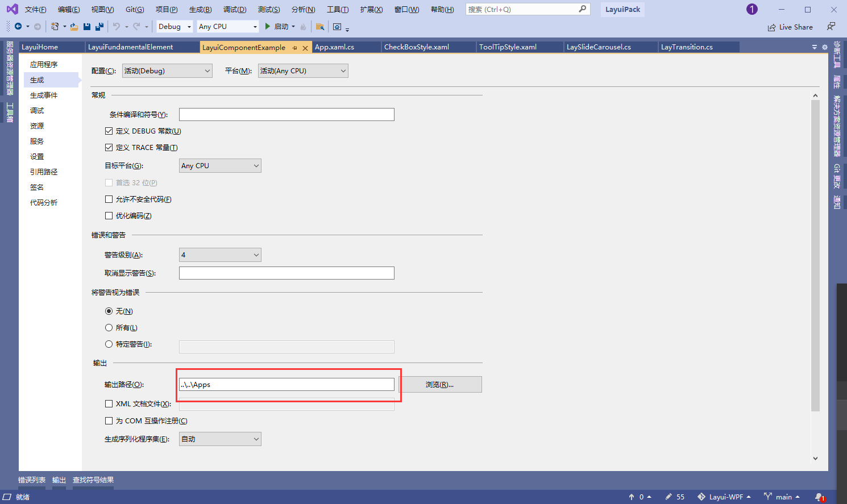Screen dimensions: 847x504
Task: Open the 配置 Active(Debug) dropdown
Action: coord(167,70)
